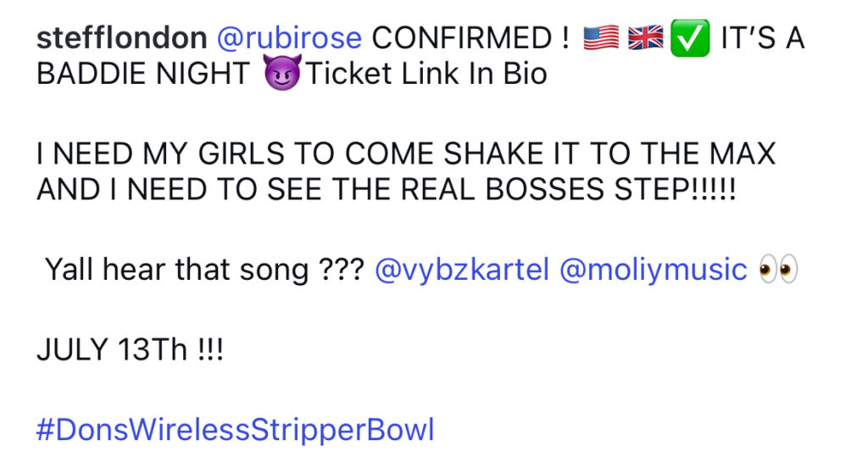The image size is (868, 458).
Task: Click the UK flag emoji
Action: coord(645,38)
